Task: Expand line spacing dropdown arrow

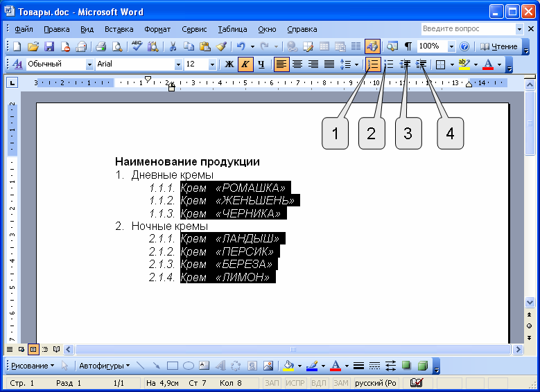Action: pos(356,64)
